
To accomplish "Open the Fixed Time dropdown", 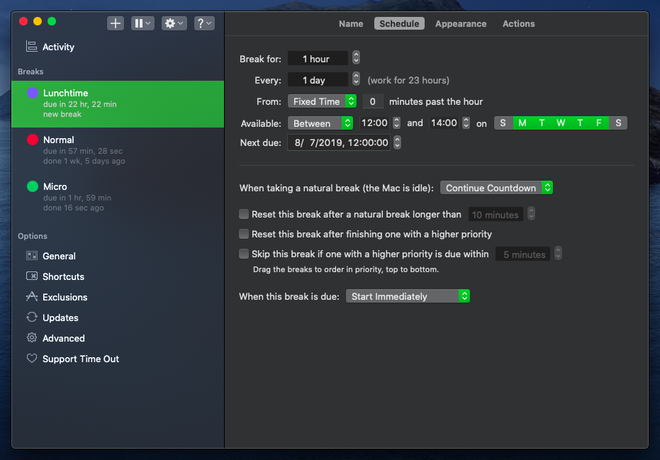I will click(x=322, y=101).
